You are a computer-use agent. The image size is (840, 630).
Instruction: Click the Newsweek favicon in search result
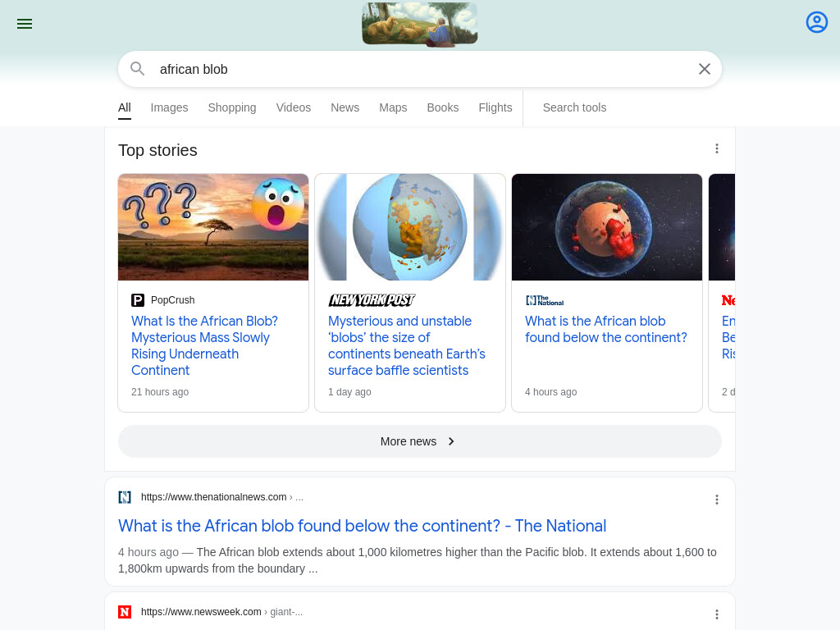click(x=125, y=612)
